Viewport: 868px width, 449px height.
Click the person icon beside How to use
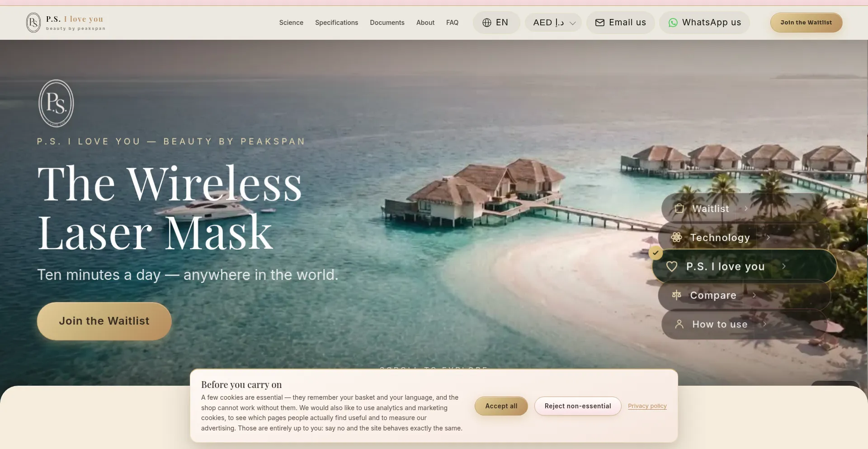point(679,324)
